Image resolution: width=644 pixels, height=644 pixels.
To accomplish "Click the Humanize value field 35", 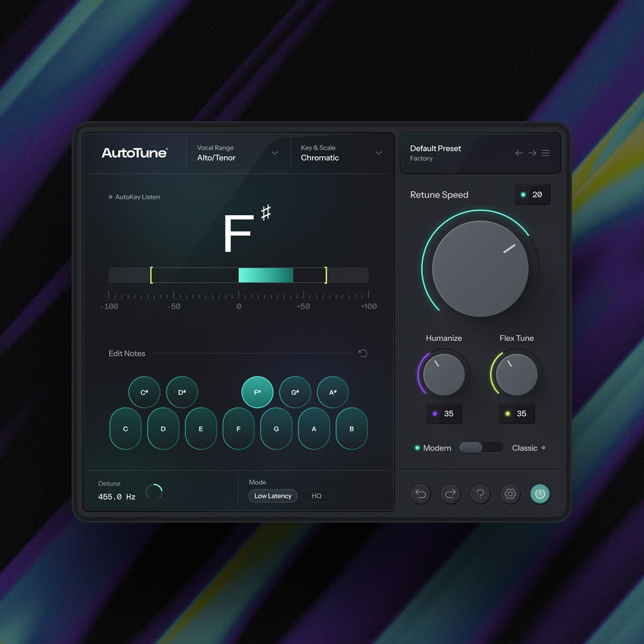I will (444, 414).
